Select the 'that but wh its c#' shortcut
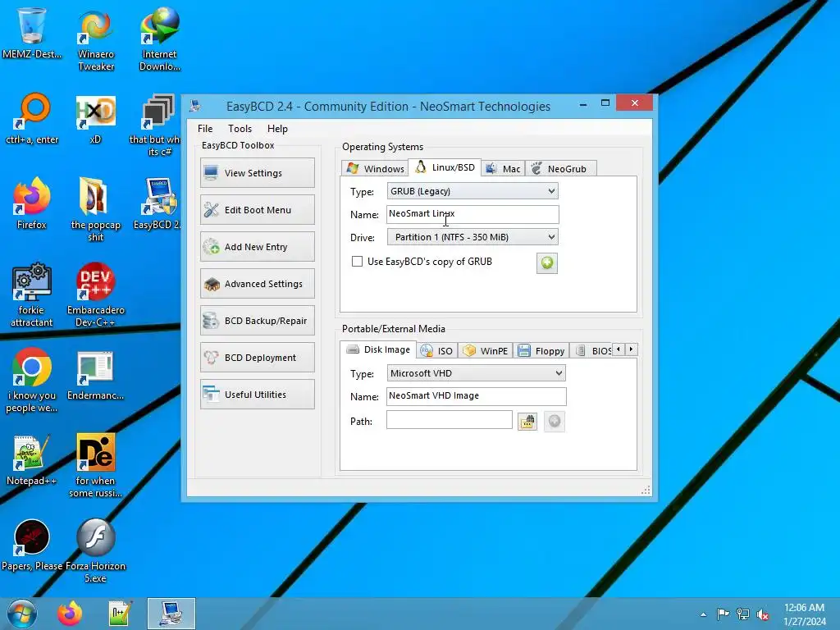This screenshot has height=630, width=840. 155,126
